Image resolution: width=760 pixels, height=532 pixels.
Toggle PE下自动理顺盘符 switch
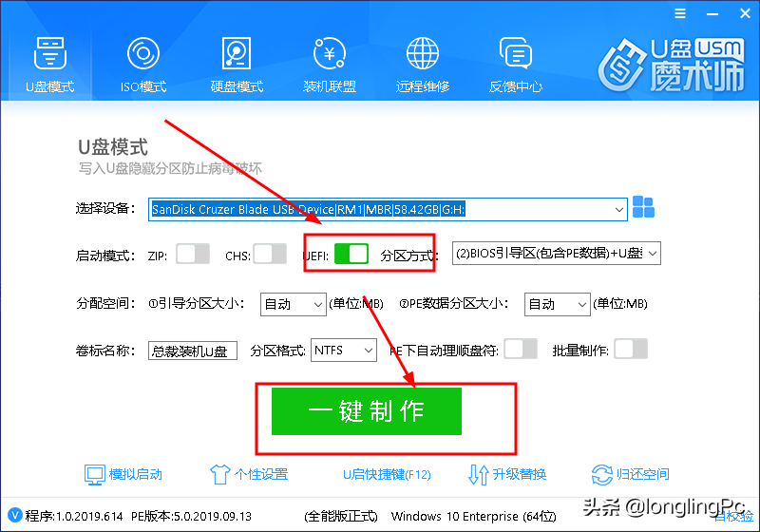[521, 349]
